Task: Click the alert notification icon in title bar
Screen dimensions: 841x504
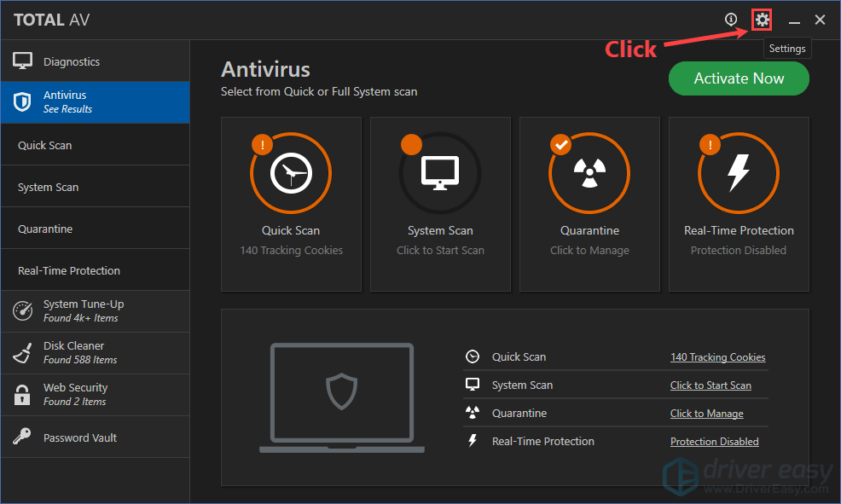Action: pos(731,20)
